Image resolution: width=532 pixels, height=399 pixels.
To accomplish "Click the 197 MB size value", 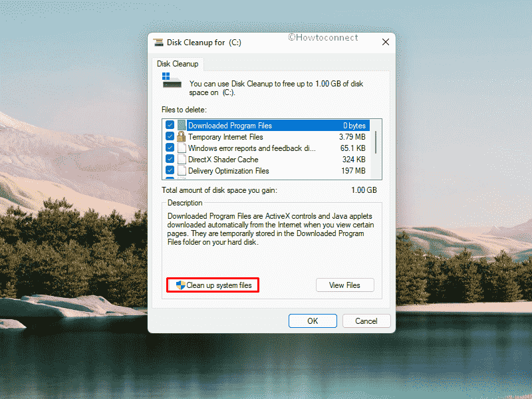I will pos(353,171).
